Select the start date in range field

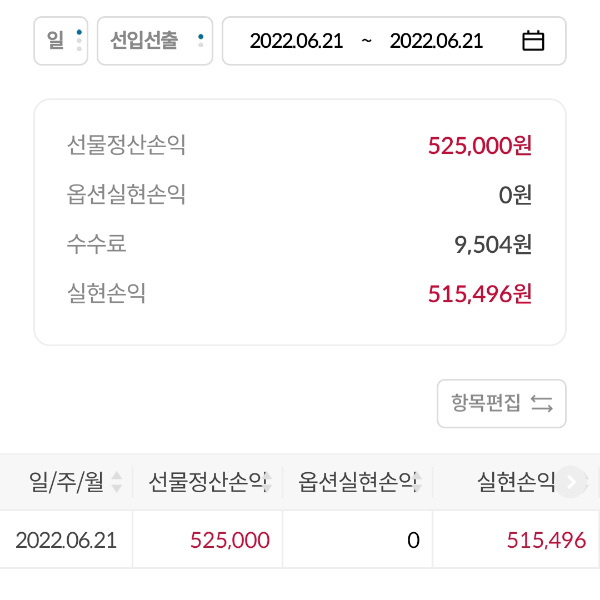296,41
